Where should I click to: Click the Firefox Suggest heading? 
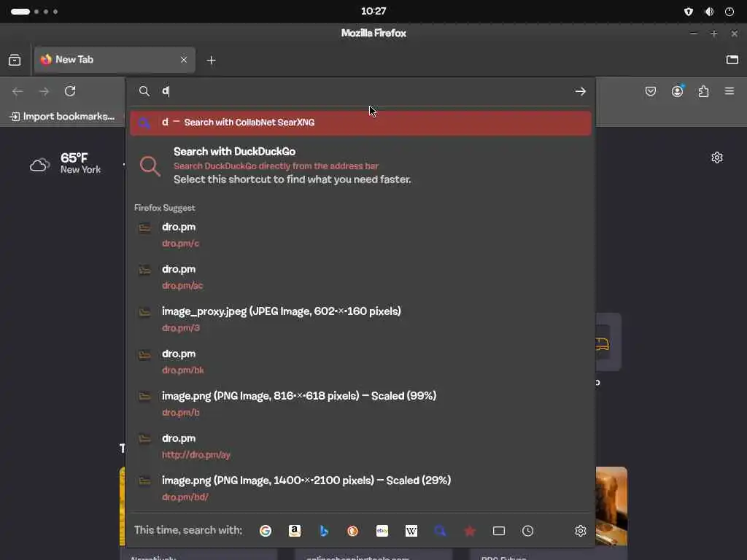(164, 208)
